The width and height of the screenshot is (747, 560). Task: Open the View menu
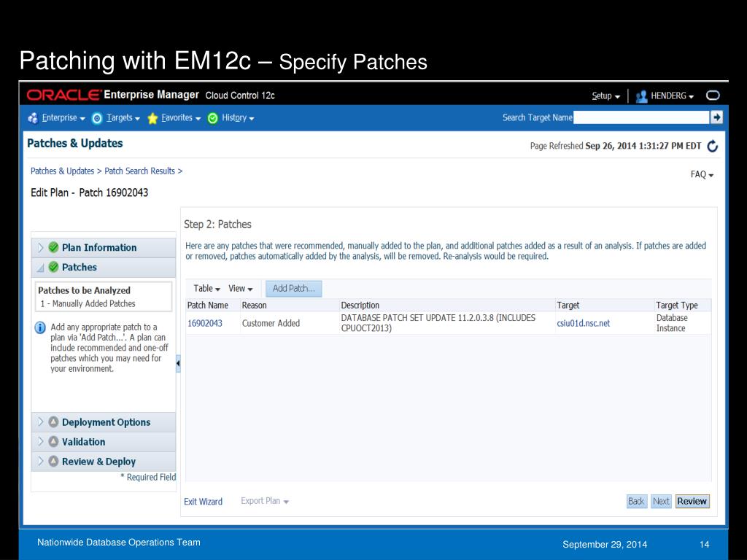(x=241, y=288)
